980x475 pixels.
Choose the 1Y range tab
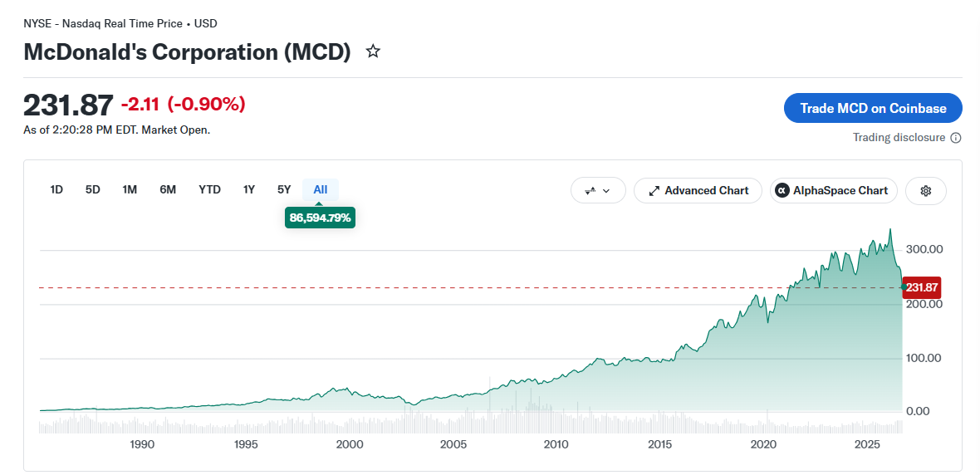coord(249,189)
